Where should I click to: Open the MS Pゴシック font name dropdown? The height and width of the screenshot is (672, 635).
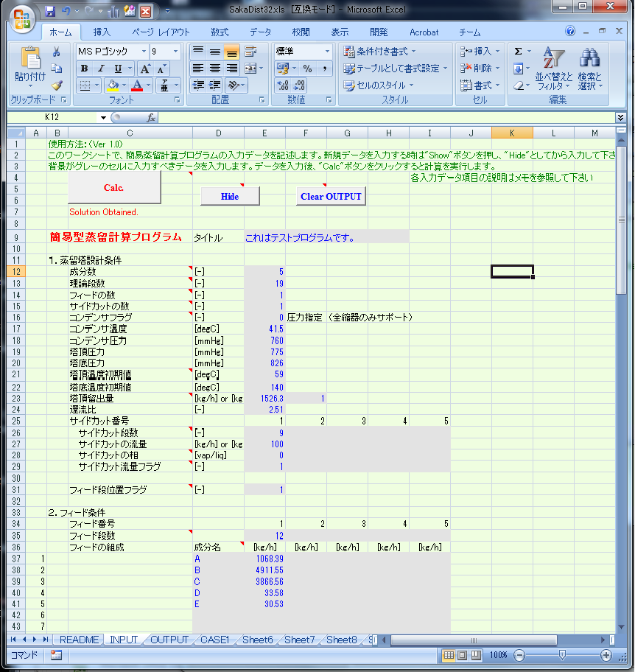(x=144, y=52)
